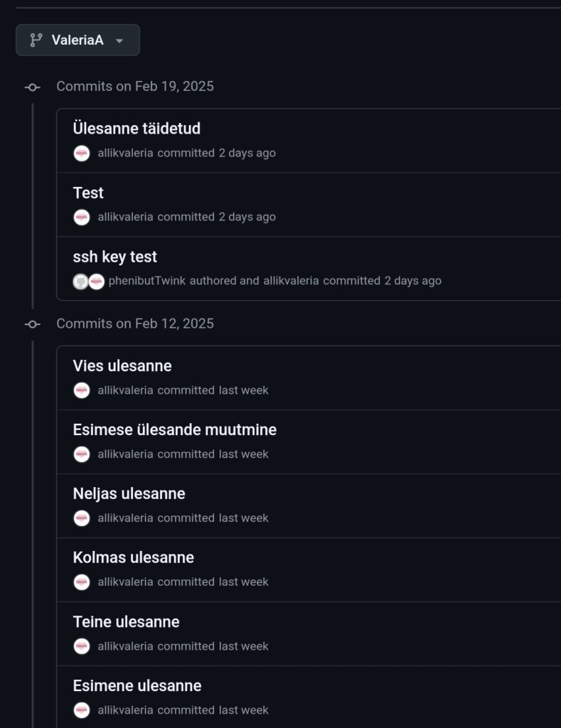
Task: Open the Test commit
Action: [88, 193]
